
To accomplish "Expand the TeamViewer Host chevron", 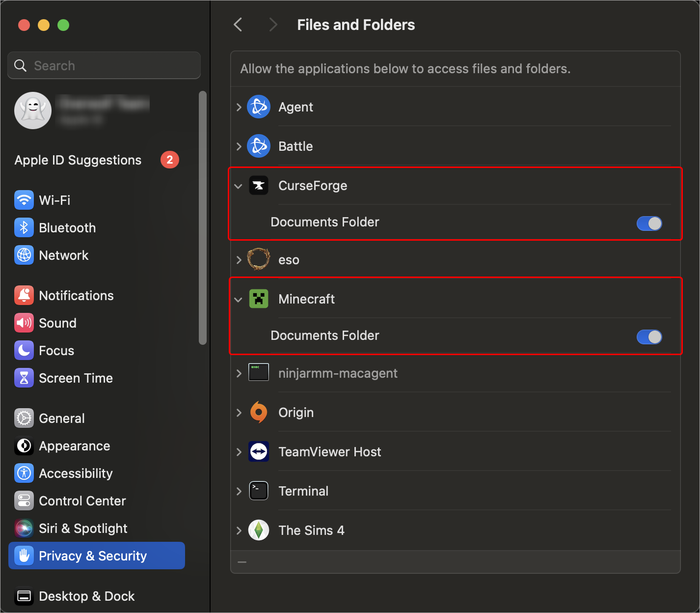I will pos(239,452).
